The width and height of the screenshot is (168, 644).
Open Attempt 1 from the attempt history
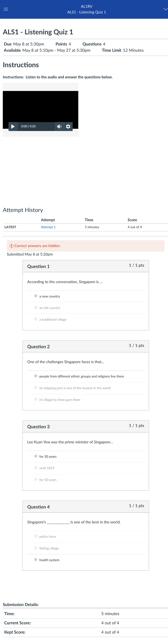point(48,227)
